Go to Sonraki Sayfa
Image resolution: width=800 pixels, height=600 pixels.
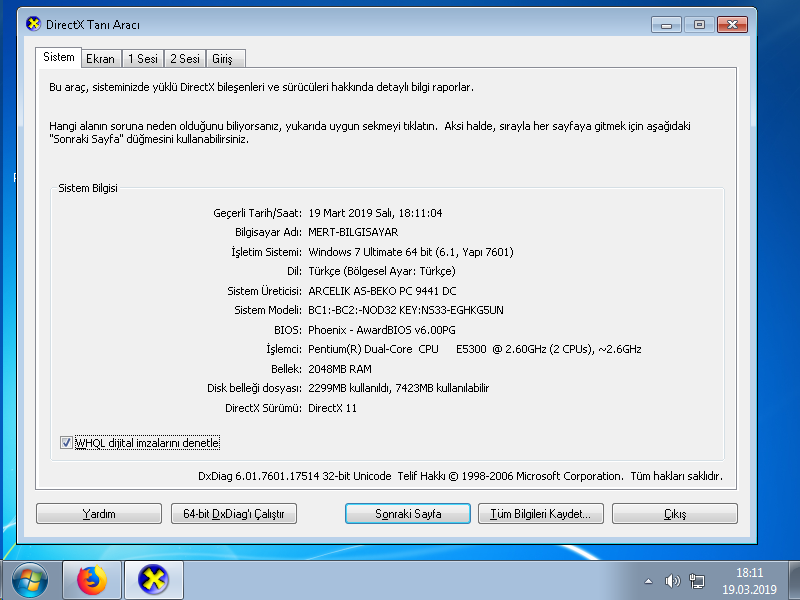tap(408, 514)
